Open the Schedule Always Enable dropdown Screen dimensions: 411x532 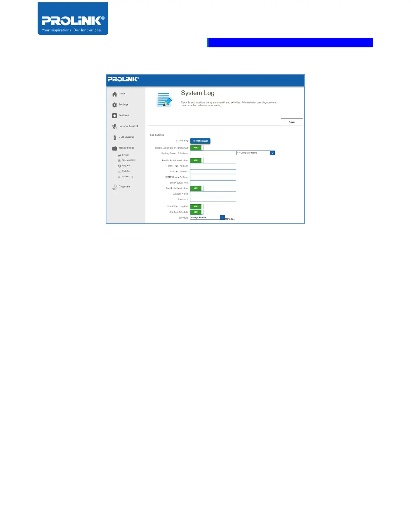pos(207,218)
